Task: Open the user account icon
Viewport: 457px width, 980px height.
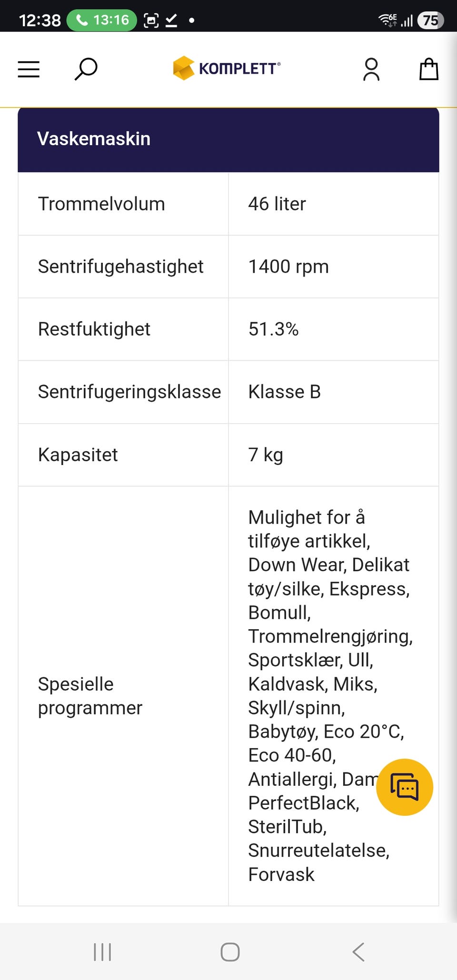Action: click(x=371, y=69)
